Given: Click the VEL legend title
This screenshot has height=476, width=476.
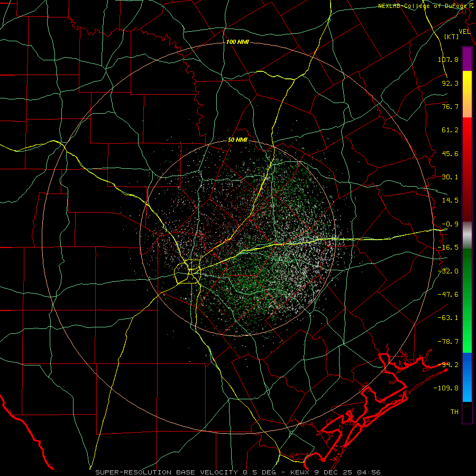Looking at the screenshot, I should tap(464, 32).
